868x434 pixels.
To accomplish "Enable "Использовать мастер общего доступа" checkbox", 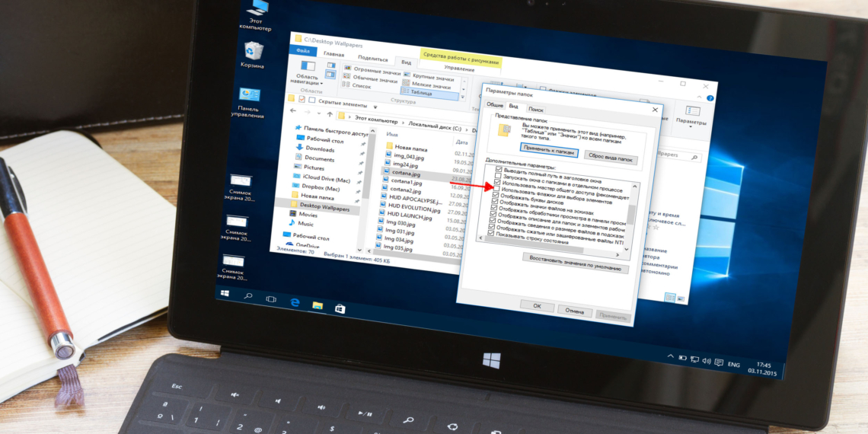I will click(497, 189).
